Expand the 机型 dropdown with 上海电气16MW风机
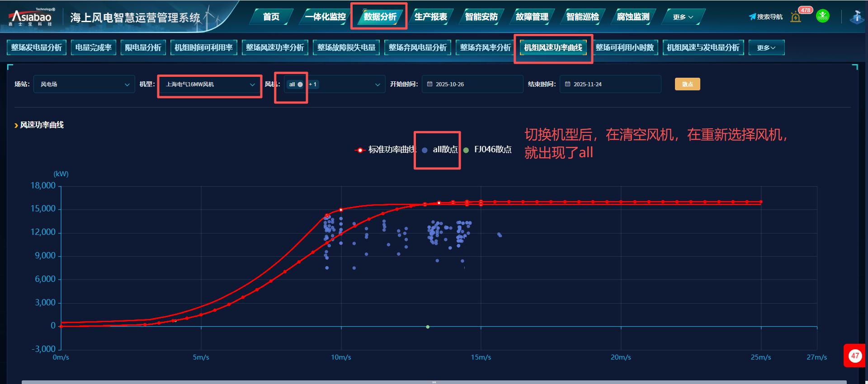868x384 pixels. point(210,84)
